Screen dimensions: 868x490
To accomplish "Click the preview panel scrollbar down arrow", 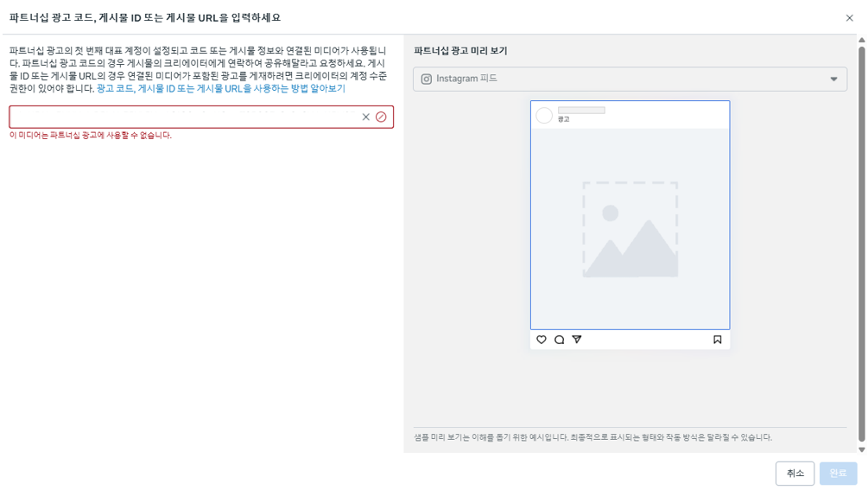I will (x=861, y=449).
